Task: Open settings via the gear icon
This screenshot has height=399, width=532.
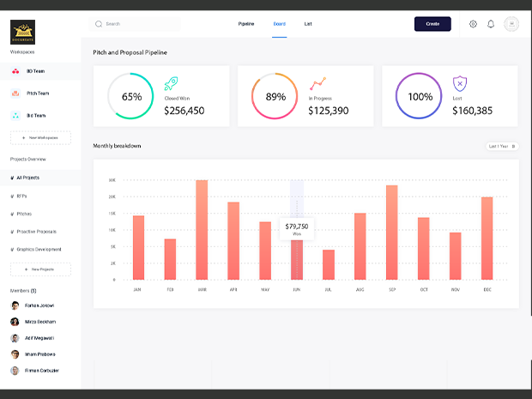Action: coord(473,24)
